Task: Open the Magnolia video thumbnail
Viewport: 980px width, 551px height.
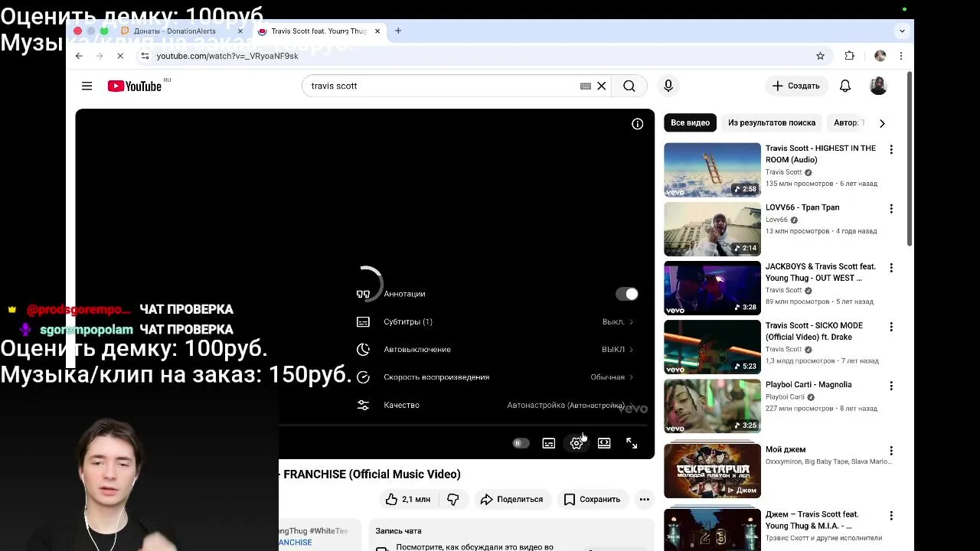Action: pos(712,406)
